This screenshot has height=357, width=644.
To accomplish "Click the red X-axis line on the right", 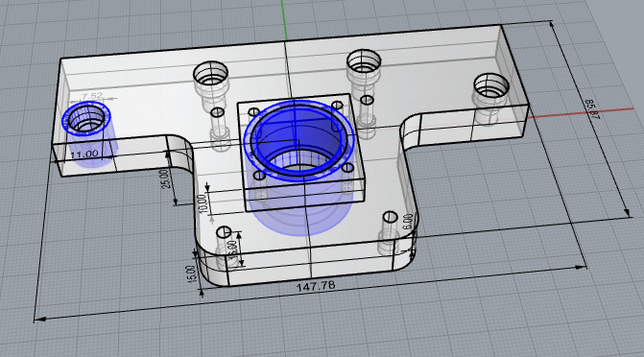I will 584,112.
